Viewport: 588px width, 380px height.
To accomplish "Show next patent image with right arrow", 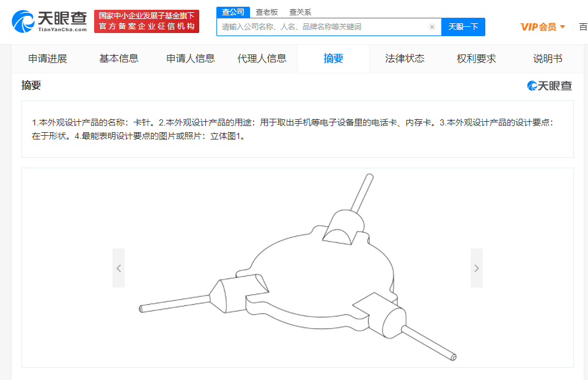I will click(477, 268).
